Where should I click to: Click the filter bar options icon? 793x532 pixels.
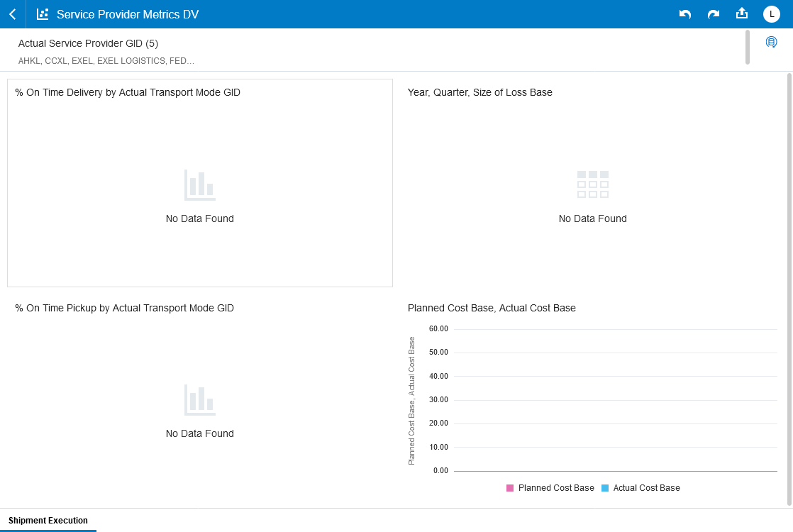tap(771, 43)
